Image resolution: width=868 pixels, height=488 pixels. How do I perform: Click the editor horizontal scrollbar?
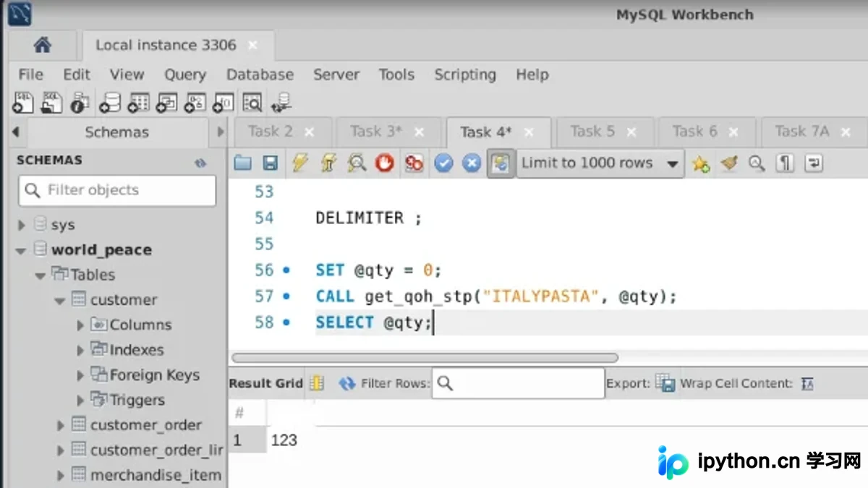[x=425, y=358]
